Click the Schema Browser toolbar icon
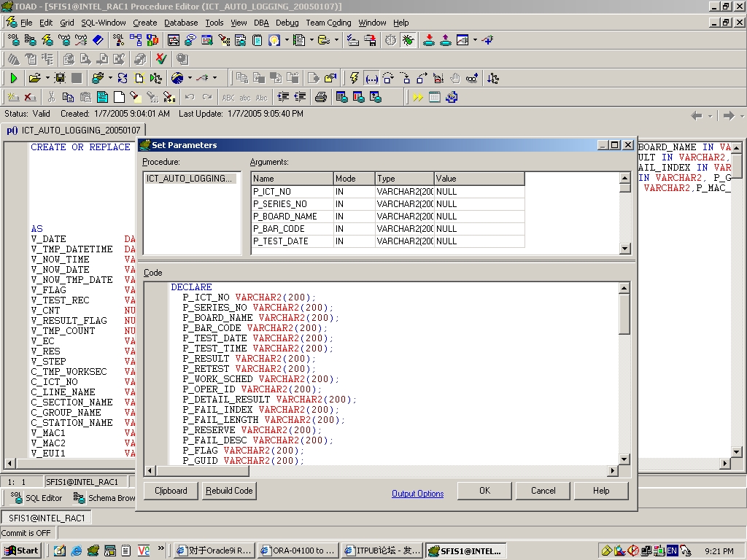 pos(30,41)
